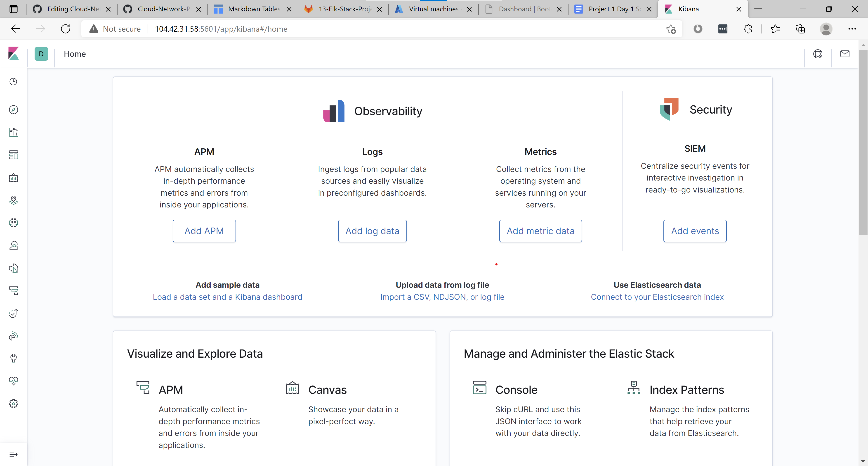Image resolution: width=868 pixels, height=466 pixels.
Task: Switch to Virtual machines browser tab
Action: (x=433, y=9)
